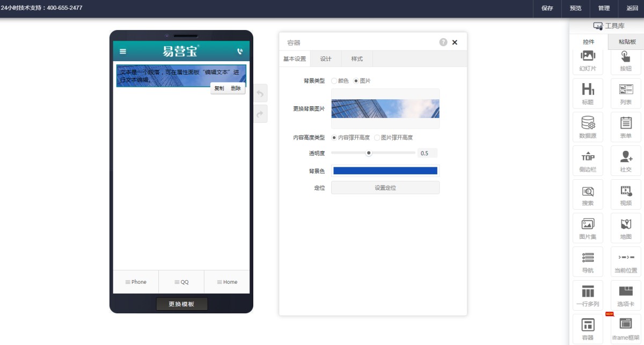
Task: Click 保存 in top bar
Action: tap(547, 8)
